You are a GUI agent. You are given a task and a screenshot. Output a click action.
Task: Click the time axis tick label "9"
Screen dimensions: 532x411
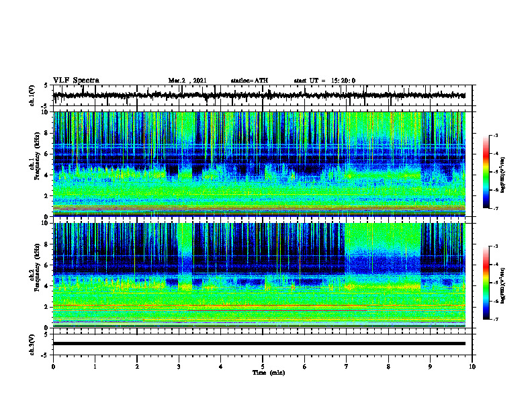430,367
